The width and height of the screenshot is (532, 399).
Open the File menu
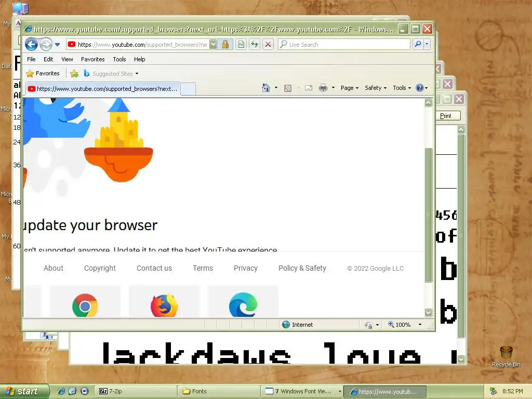[31, 59]
